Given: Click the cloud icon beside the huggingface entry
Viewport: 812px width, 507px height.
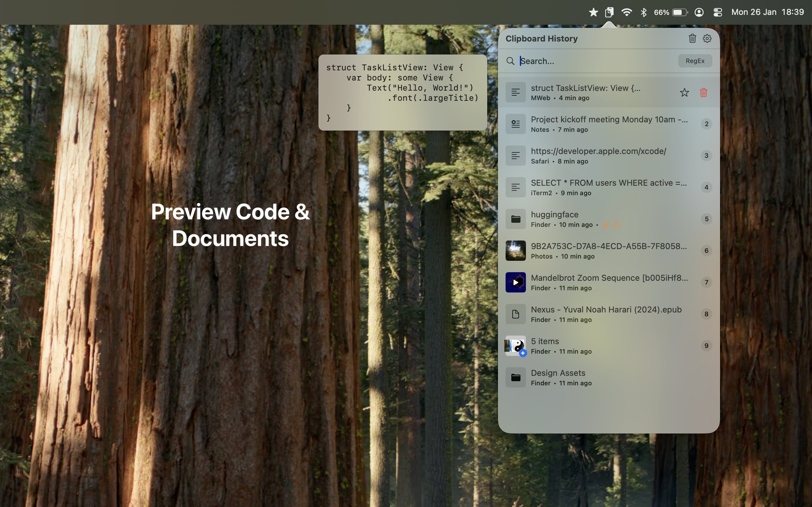Looking at the screenshot, I should tap(617, 225).
